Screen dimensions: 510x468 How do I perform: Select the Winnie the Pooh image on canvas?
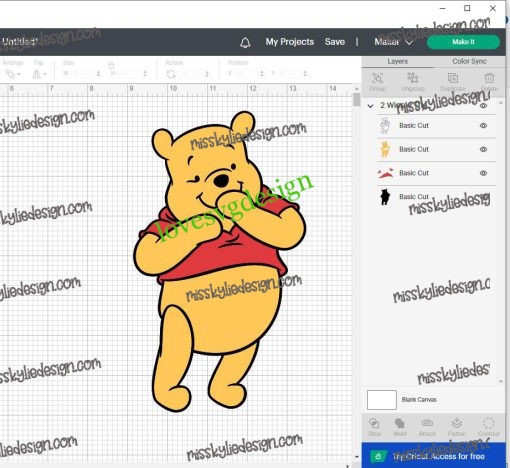[219, 262]
